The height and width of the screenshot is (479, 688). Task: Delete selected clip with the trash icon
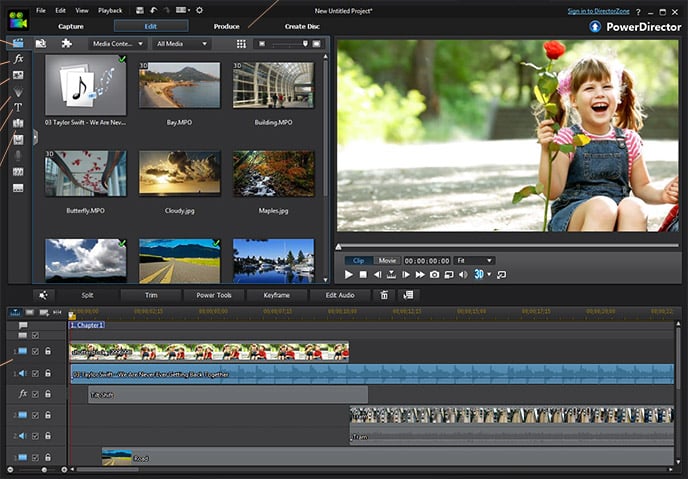tap(384, 295)
